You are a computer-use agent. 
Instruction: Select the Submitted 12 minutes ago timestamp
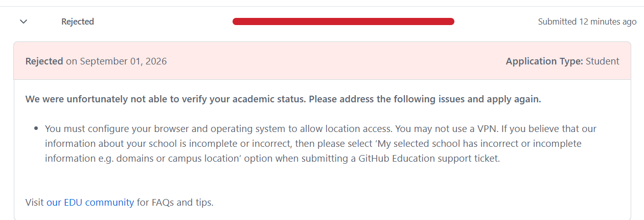pos(587,21)
